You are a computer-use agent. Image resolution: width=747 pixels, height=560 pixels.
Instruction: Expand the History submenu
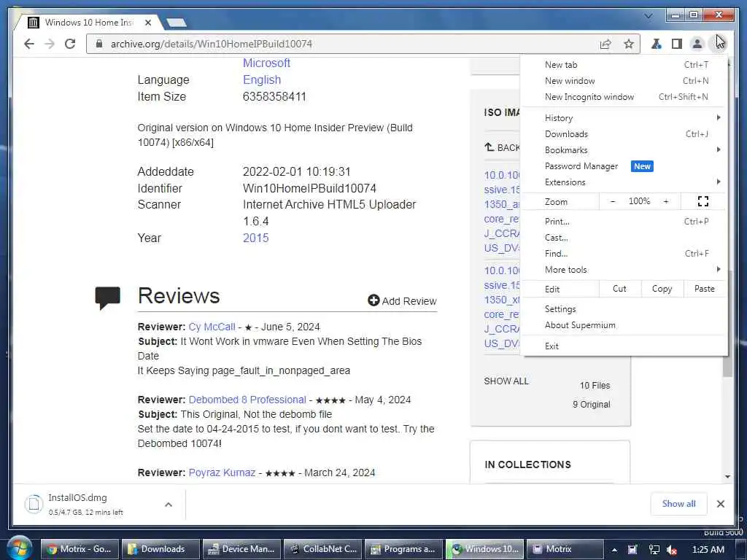tap(624, 118)
